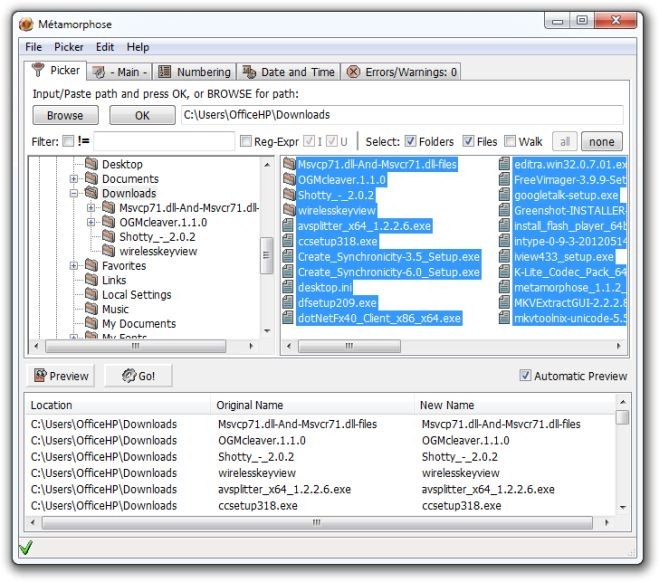Enable the Walk checkbox
This screenshot has height=582, width=660.
(x=510, y=142)
